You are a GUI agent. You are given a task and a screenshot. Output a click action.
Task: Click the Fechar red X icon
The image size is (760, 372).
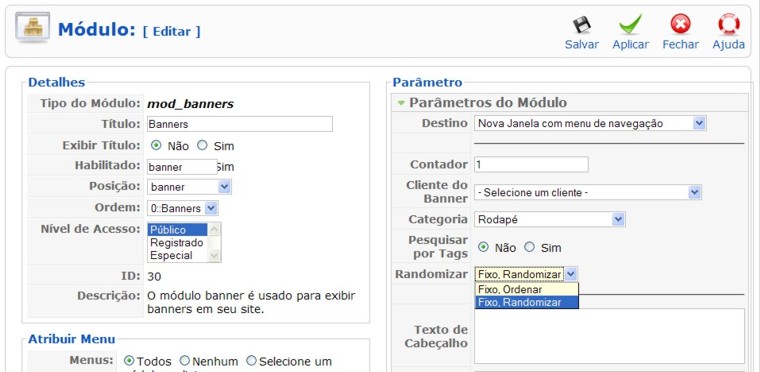tap(681, 24)
